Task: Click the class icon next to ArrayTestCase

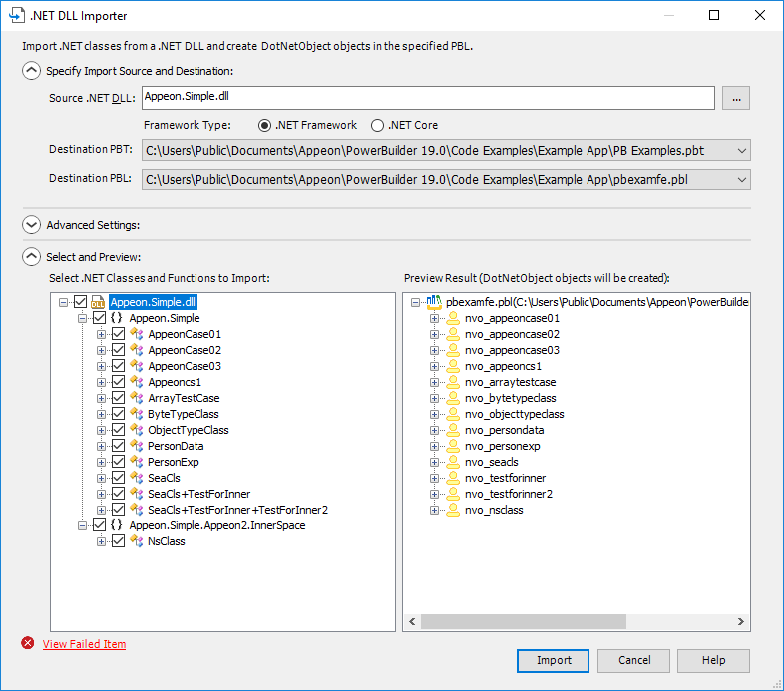Action: [x=137, y=398]
